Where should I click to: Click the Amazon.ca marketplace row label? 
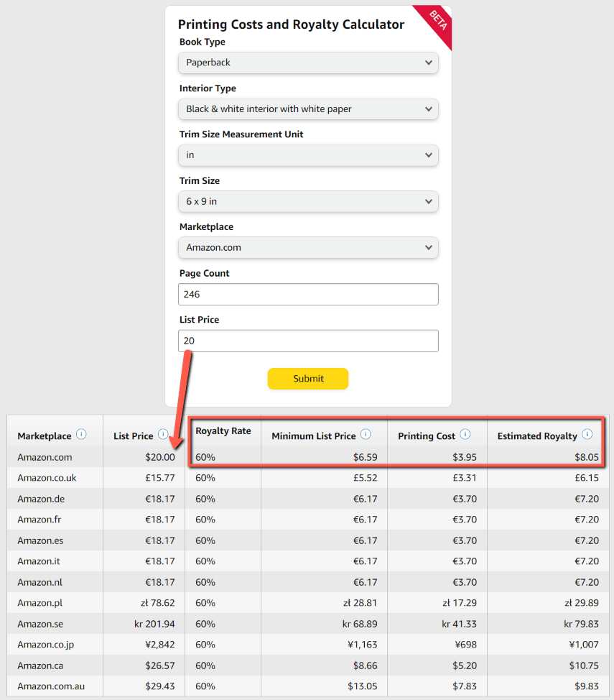(40, 666)
